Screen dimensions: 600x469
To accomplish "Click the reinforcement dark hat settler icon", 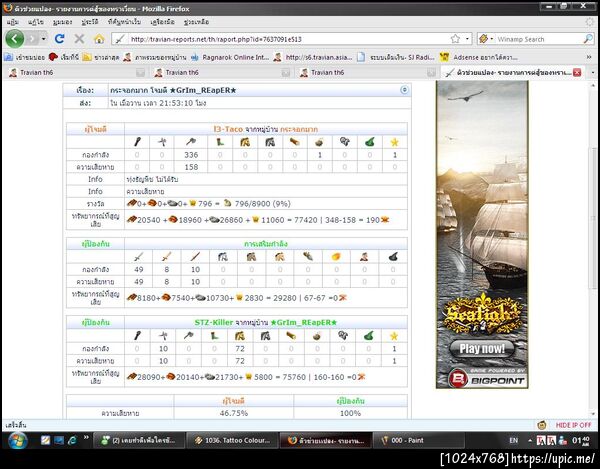I will point(393,257).
